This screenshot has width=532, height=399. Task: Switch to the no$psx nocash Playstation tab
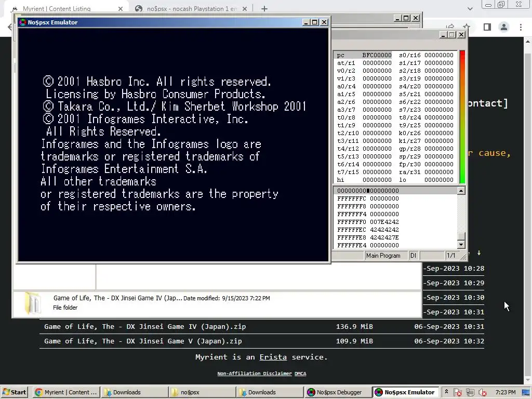click(x=192, y=9)
